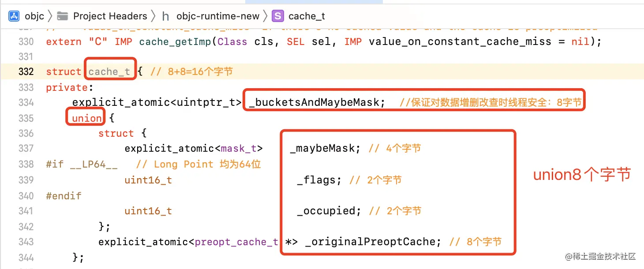644x269 pixels.
Task: Click the cache_t struct name on line 332
Action: pos(109,71)
